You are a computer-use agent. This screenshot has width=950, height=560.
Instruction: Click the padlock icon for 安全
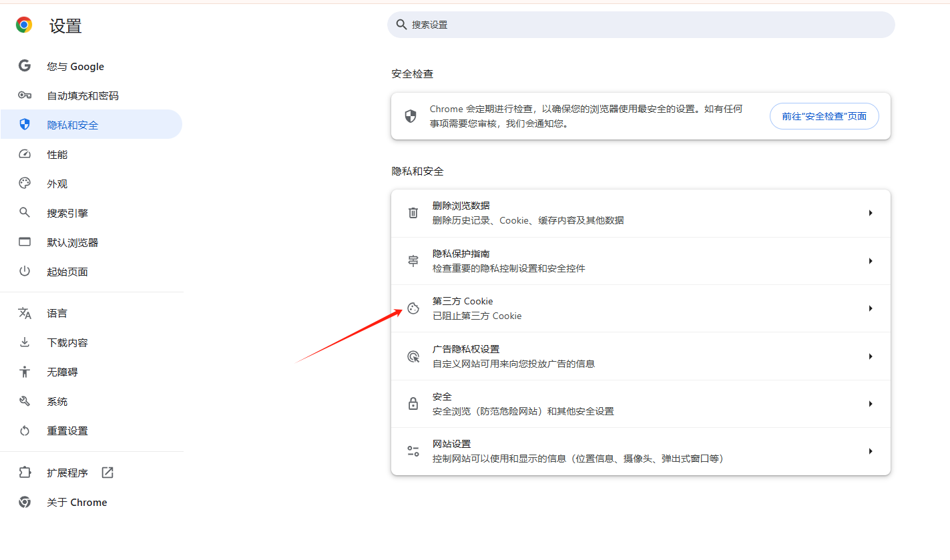point(413,404)
